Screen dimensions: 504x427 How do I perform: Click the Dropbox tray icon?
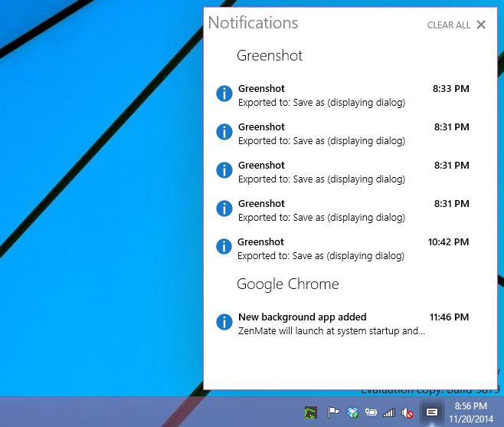pyautogui.click(x=352, y=412)
